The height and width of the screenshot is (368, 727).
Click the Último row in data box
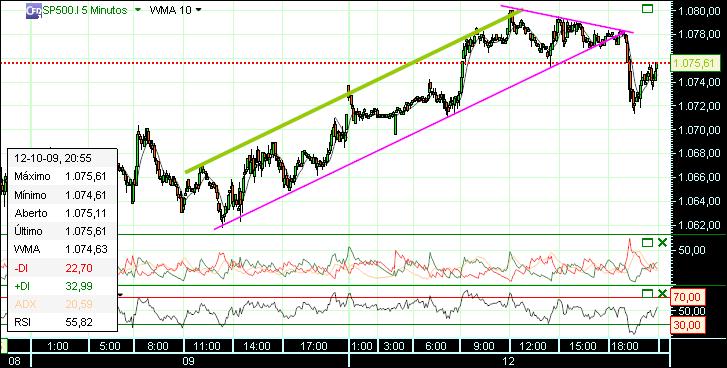point(62,231)
